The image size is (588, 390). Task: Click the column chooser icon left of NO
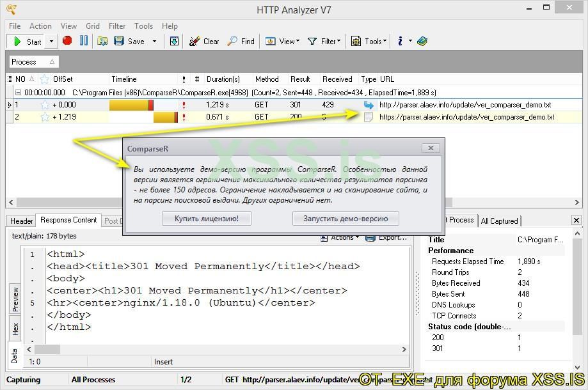point(10,79)
